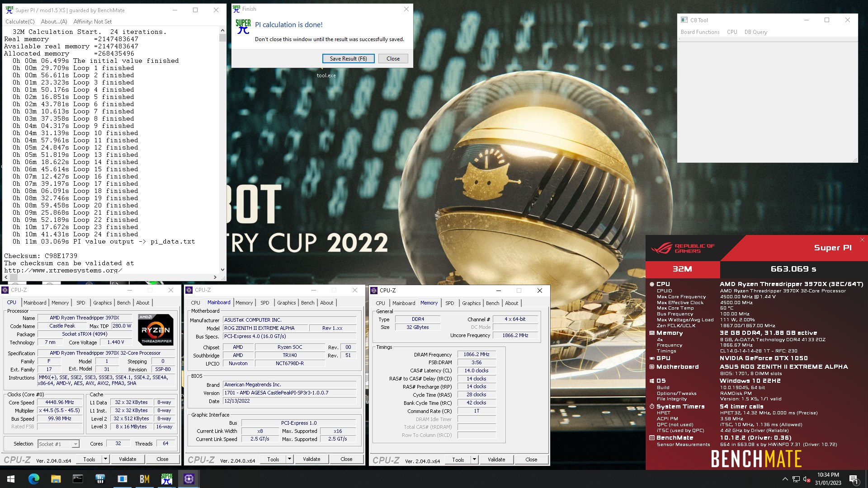Click Super PI vertical scrollbar up arrow

222,30
